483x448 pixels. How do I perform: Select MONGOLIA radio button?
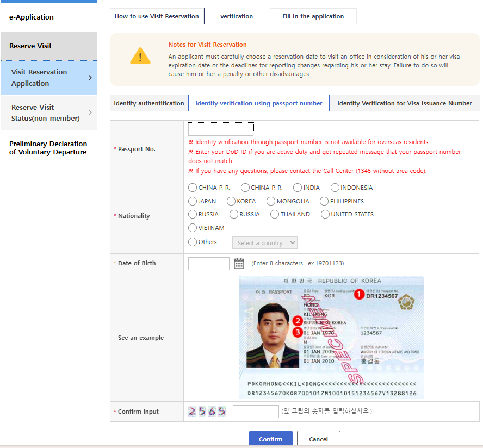[271, 201]
